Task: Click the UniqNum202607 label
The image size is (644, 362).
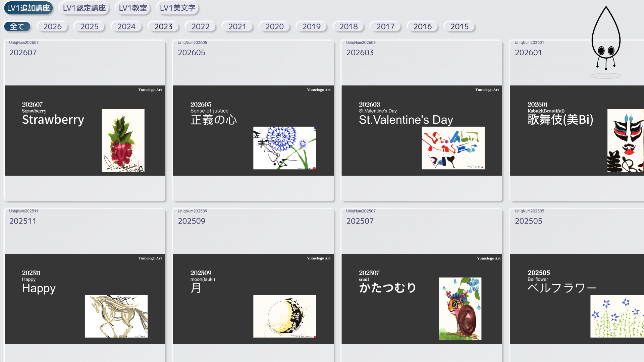Action: click(x=24, y=43)
